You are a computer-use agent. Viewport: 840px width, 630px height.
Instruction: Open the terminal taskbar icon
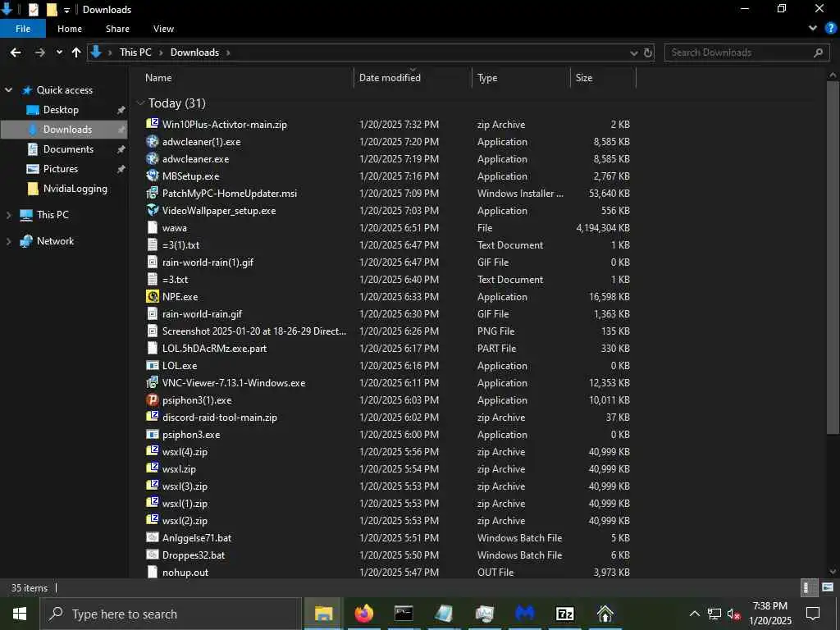[404, 614]
